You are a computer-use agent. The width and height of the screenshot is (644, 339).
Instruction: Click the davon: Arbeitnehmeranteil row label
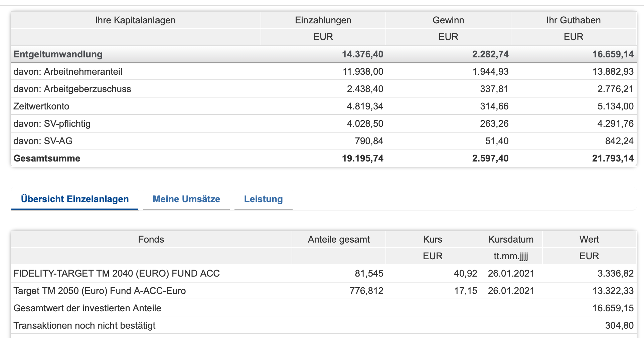click(x=68, y=72)
